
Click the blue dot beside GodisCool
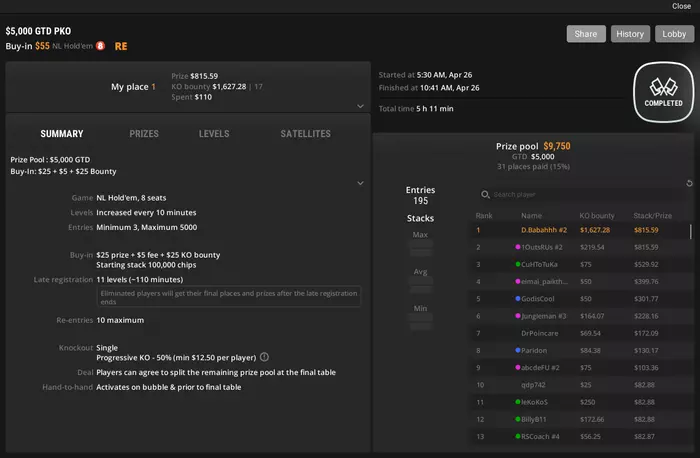click(x=518, y=298)
